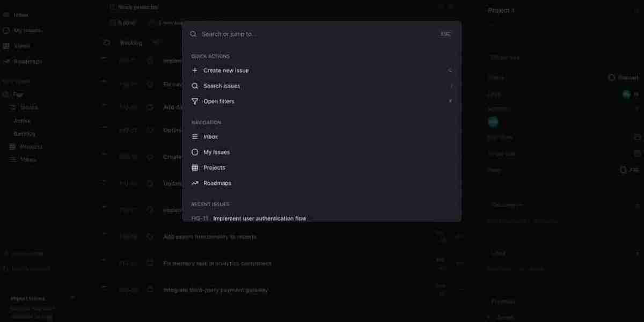This screenshot has height=322, width=644.
Task: Click the plus icon for Create new issue
Action: tap(195, 70)
